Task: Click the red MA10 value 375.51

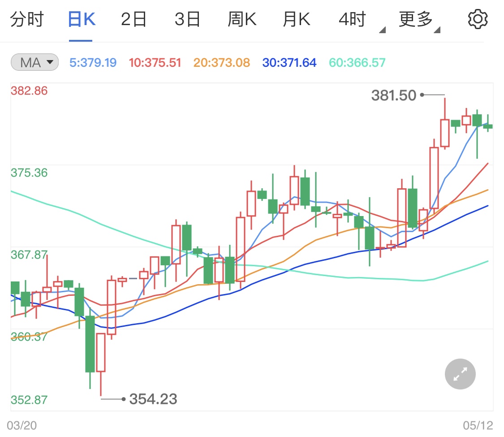Action: (x=155, y=63)
